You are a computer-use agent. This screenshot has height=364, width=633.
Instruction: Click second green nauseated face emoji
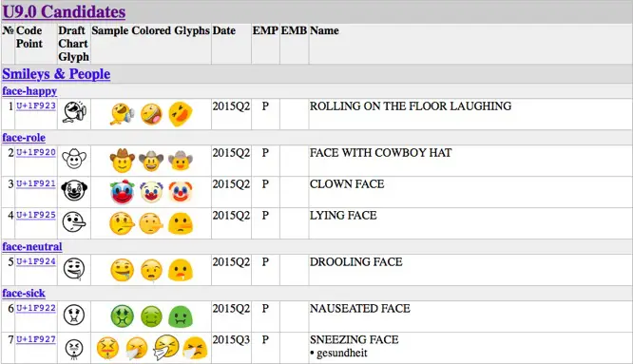click(151, 316)
